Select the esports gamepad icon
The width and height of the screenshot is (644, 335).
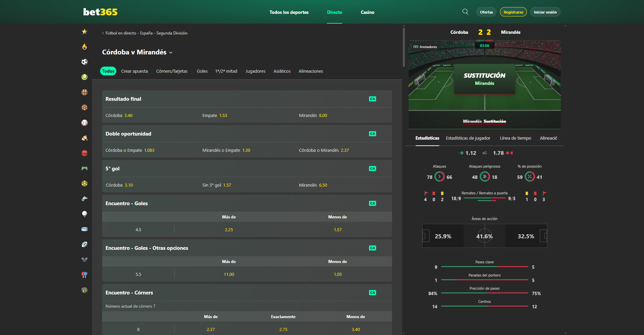[85, 168]
